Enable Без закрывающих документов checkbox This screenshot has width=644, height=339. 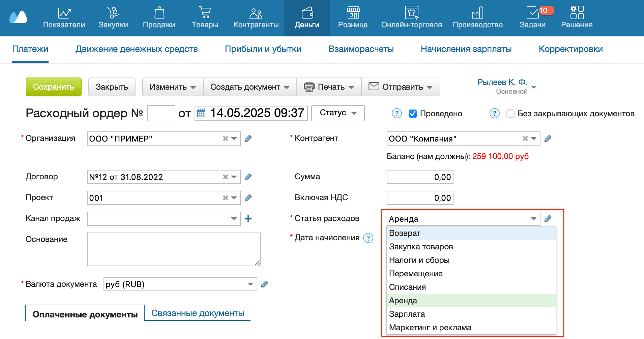click(x=510, y=114)
